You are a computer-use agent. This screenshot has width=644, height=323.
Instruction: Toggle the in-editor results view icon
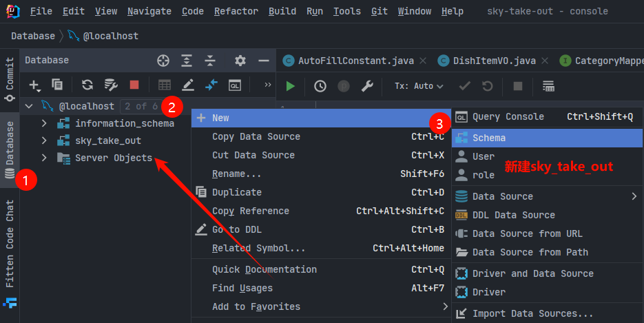[x=548, y=86]
